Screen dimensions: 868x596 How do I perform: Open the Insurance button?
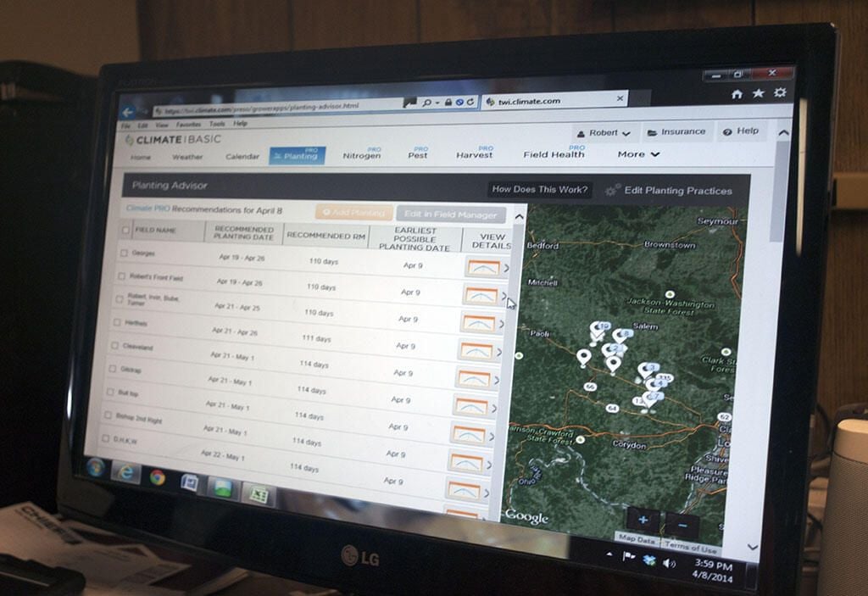[676, 131]
